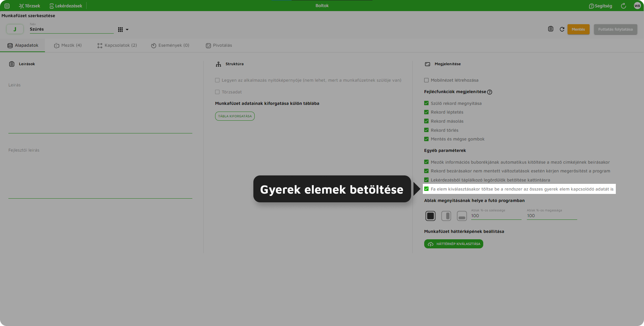
Task: Select bottom-panel window placement icon
Action: tap(462, 216)
